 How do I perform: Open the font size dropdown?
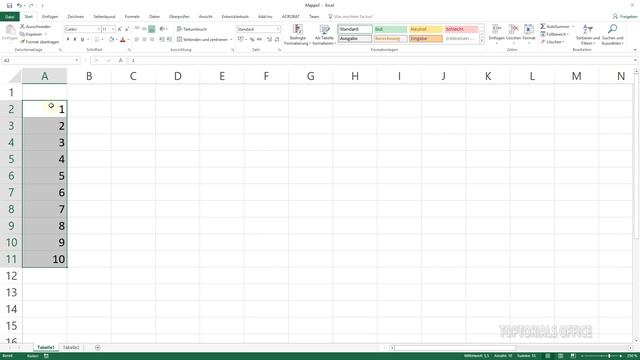point(113,29)
